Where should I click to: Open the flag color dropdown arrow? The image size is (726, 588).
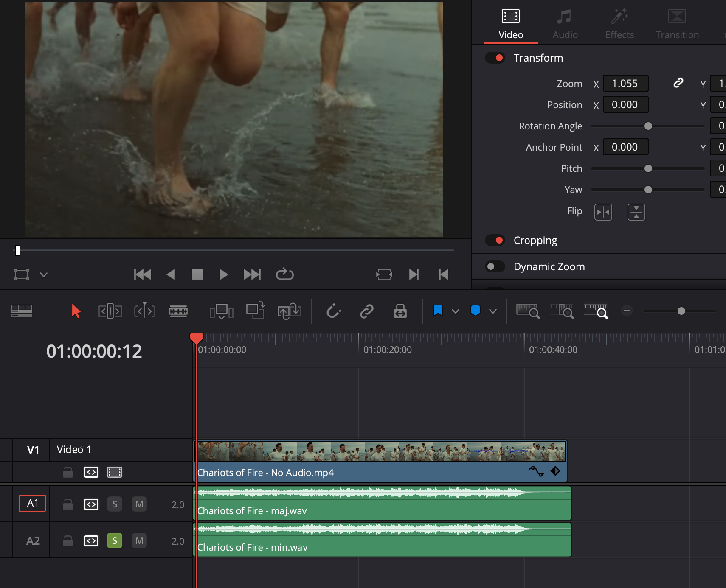click(x=456, y=311)
